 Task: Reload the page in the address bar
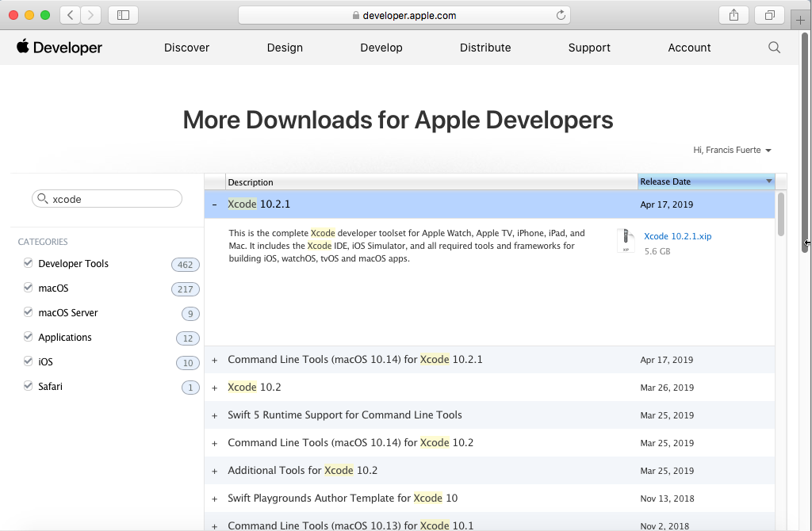(561, 15)
